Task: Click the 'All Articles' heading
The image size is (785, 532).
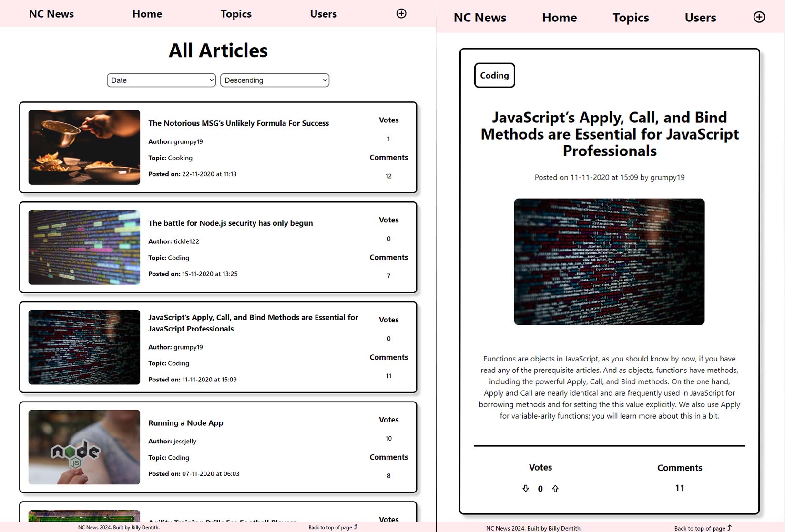Action: [x=218, y=50]
